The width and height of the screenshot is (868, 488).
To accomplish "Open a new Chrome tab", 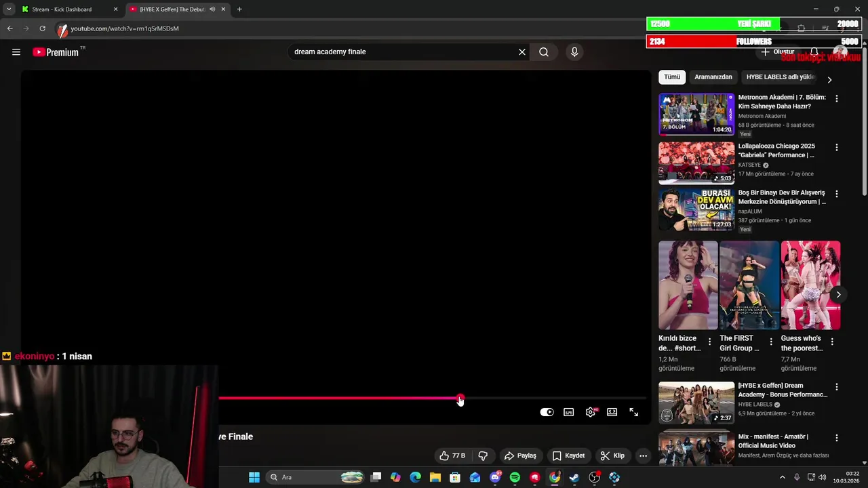I will (239, 9).
